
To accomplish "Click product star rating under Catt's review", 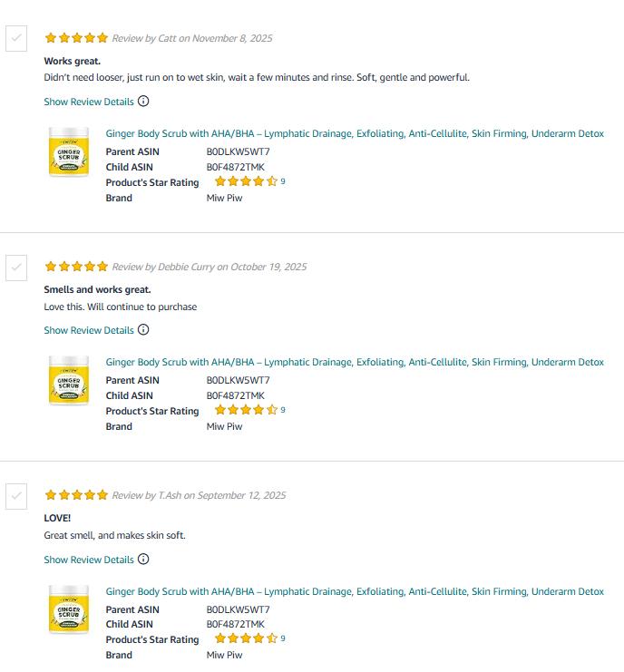I will click(246, 181).
